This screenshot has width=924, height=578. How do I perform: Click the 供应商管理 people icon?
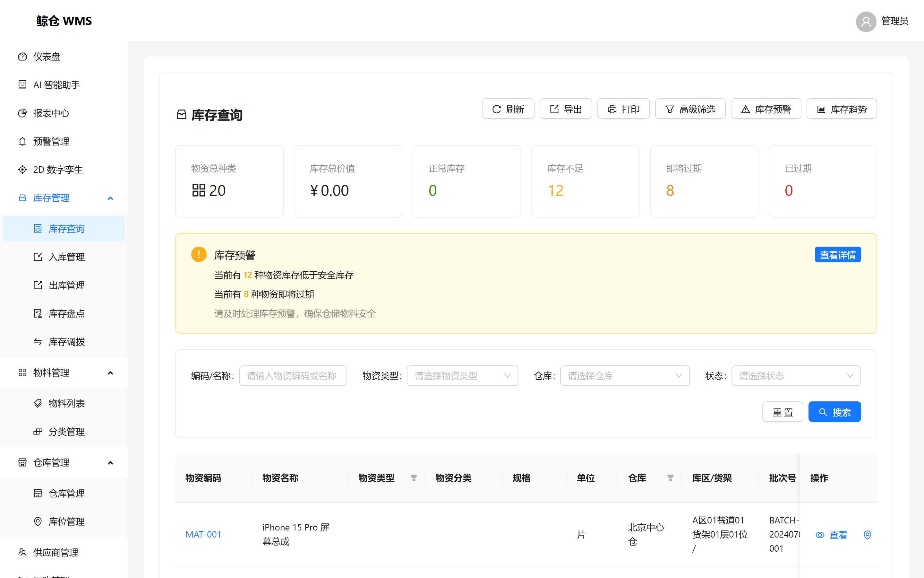pos(22,552)
